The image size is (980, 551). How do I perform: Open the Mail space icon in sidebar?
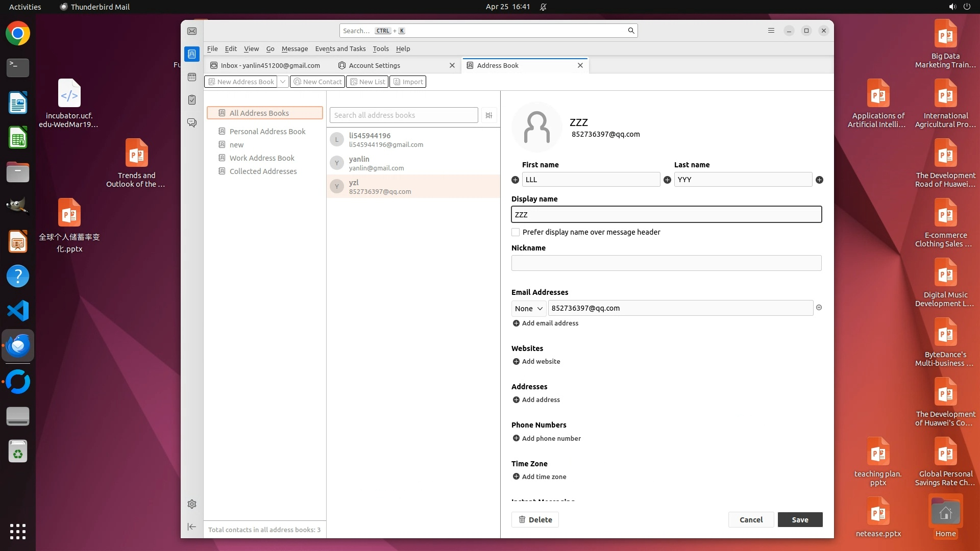tap(192, 31)
